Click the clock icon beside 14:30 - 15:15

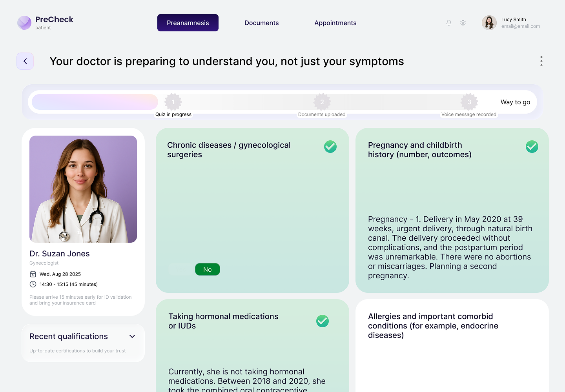[x=33, y=284]
